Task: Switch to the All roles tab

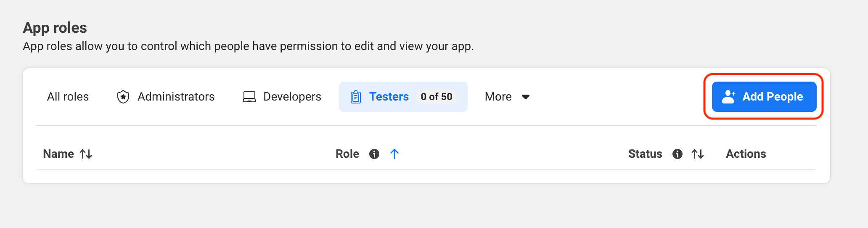Action: (x=68, y=97)
